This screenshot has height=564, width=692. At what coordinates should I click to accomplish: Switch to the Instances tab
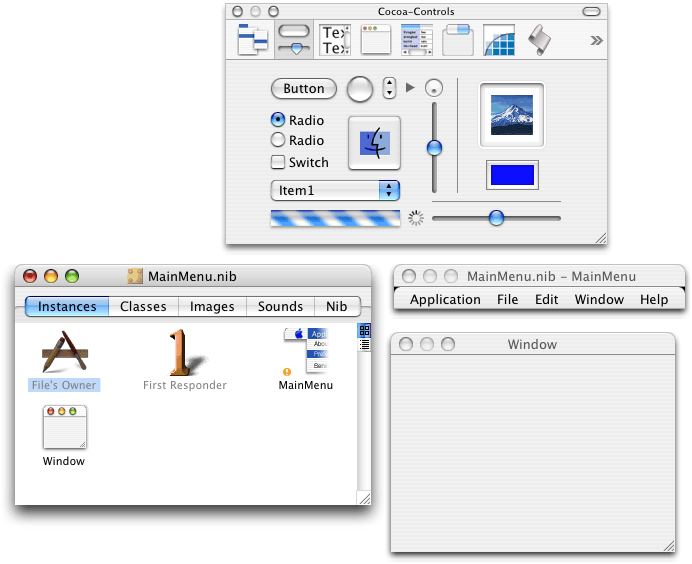click(67, 306)
